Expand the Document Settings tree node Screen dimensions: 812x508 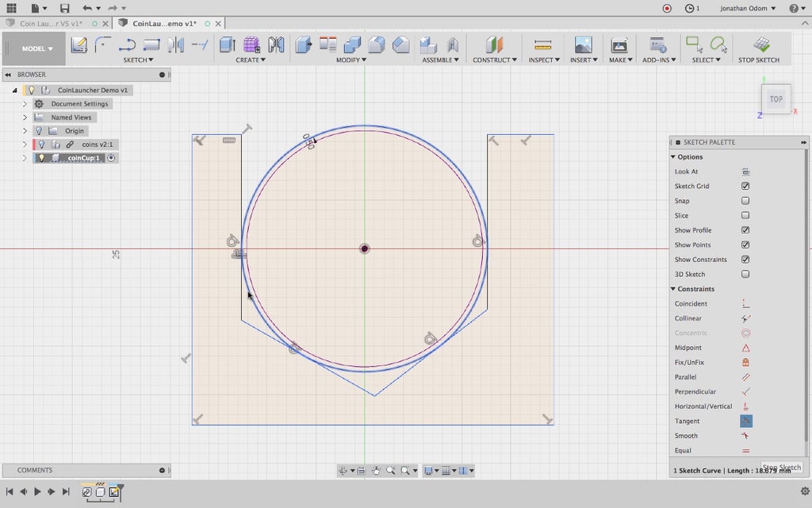[x=25, y=104]
